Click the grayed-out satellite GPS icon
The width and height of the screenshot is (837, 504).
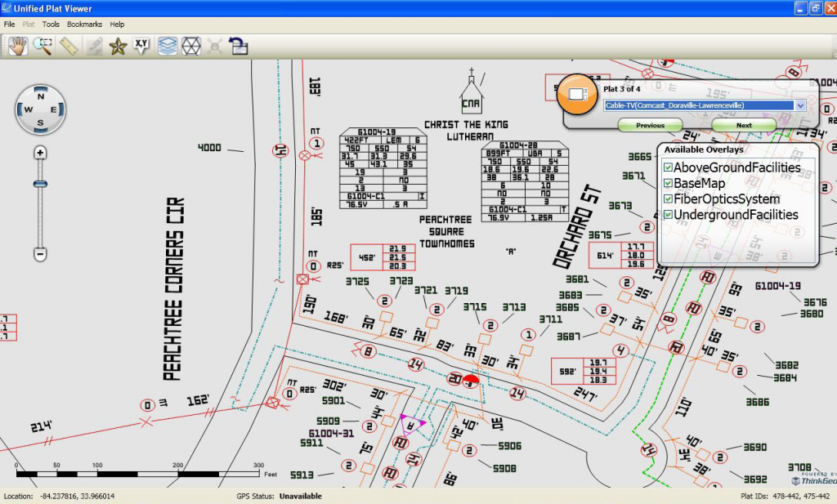pos(215,47)
